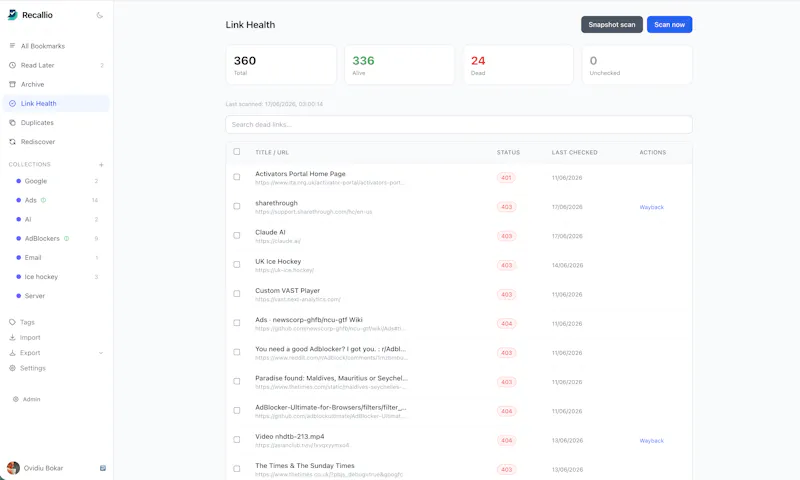The width and height of the screenshot is (800, 480).
Task: Click the green icon beside AdBlockers collection
Action: pos(66,238)
